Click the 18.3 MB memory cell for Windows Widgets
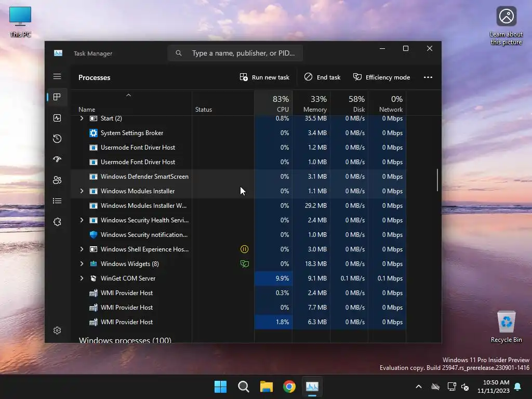The width and height of the screenshot is (532, 399). (311, 263)
